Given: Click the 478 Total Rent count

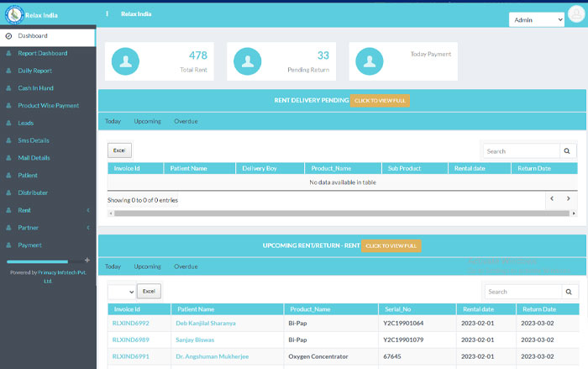Looking at the screenshot, I should point(198,55).
